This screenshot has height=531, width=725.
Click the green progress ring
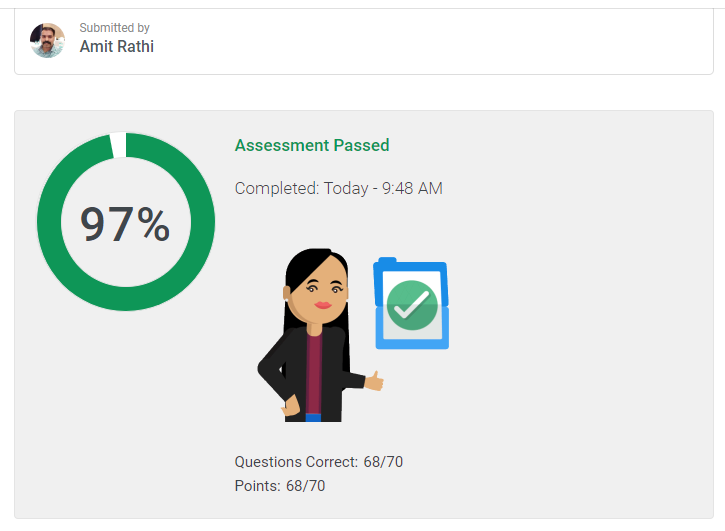coord(49,222)
